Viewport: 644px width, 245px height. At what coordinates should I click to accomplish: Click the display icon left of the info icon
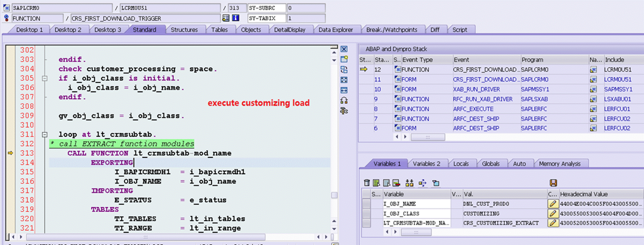[226, 18]
